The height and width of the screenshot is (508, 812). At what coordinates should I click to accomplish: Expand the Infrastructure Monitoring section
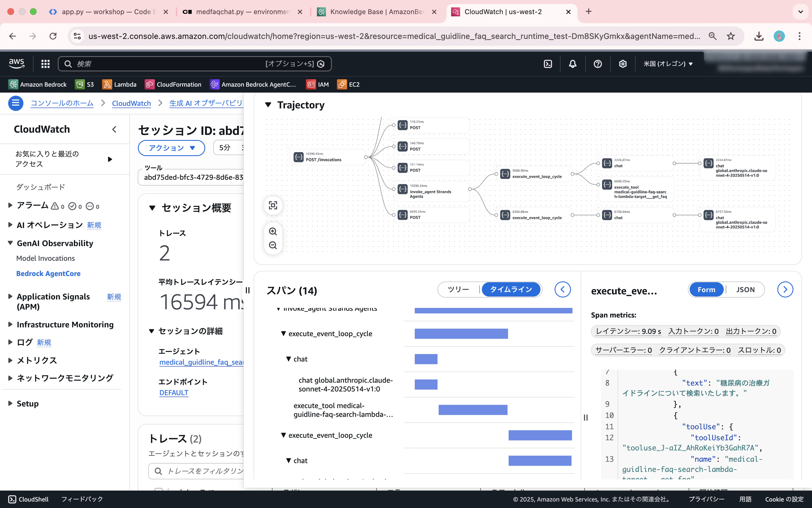tap(10, 324)
